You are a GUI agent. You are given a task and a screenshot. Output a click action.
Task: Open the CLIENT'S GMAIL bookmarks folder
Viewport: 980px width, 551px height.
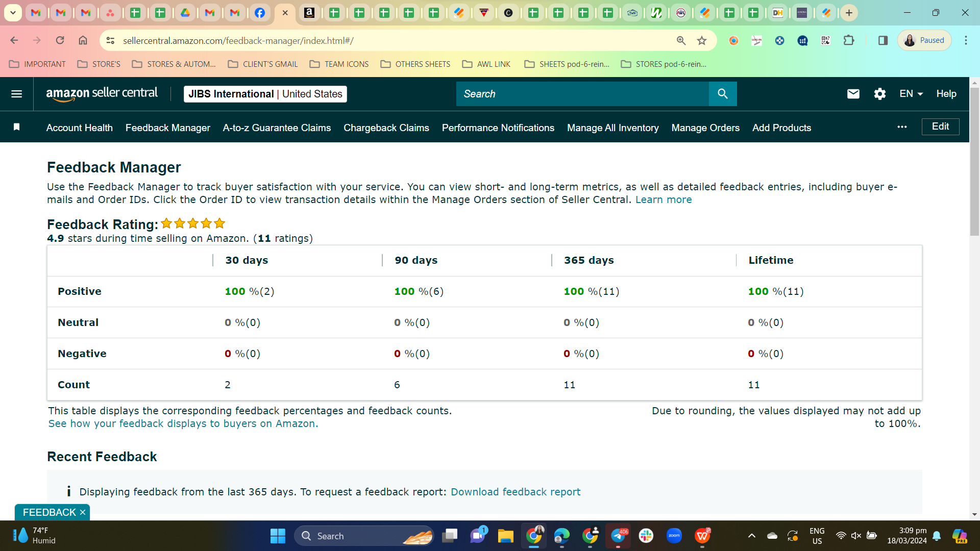click(x=263, y=64)
